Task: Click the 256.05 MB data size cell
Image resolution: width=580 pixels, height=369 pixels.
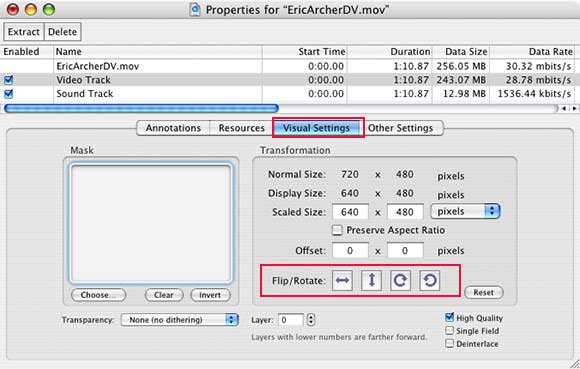Action: [461, 66]
